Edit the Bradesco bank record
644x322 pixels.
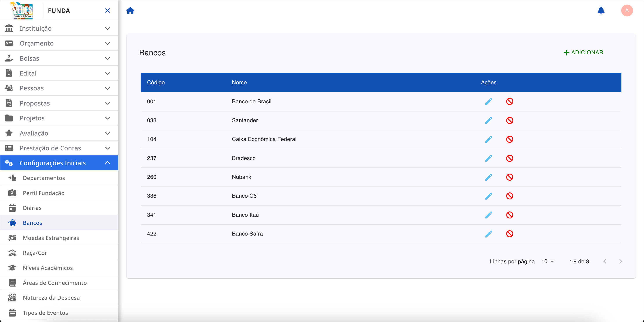coord(488,158)
